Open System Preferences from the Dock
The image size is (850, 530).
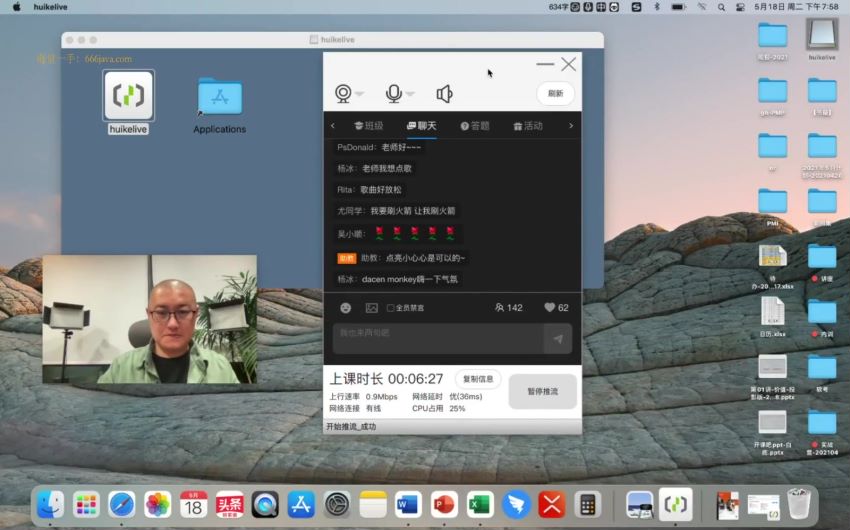[337, 505]
